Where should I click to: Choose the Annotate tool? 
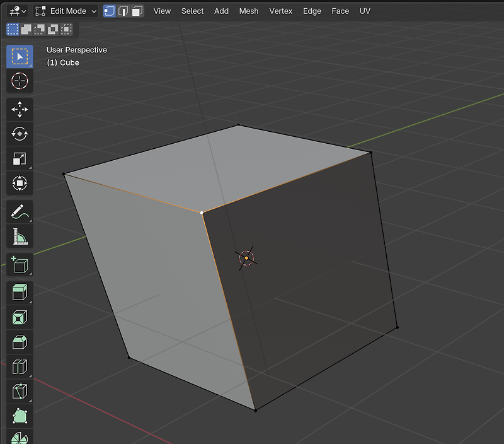point(18,210)
